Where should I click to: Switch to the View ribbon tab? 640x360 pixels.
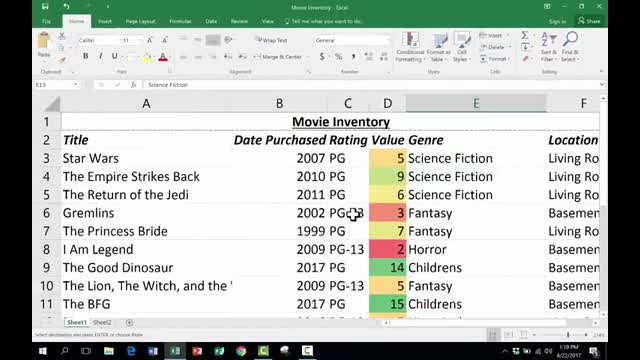(x=268, y=21)
